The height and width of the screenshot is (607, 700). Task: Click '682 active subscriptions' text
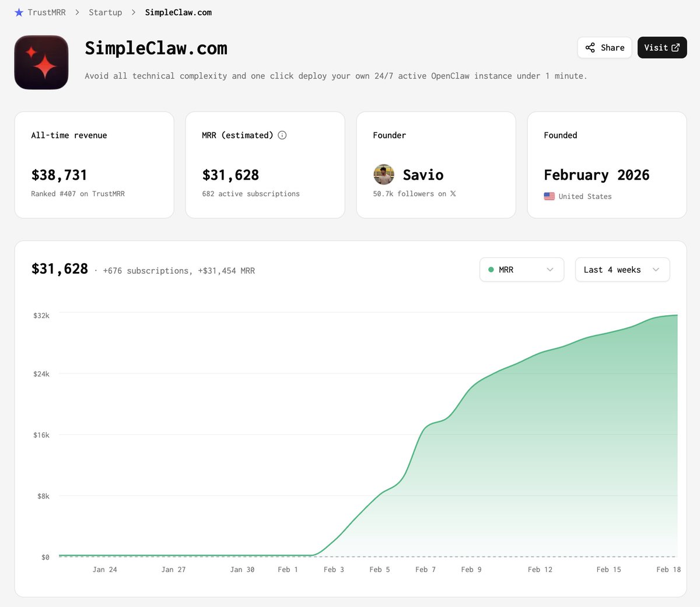point(251,194)
